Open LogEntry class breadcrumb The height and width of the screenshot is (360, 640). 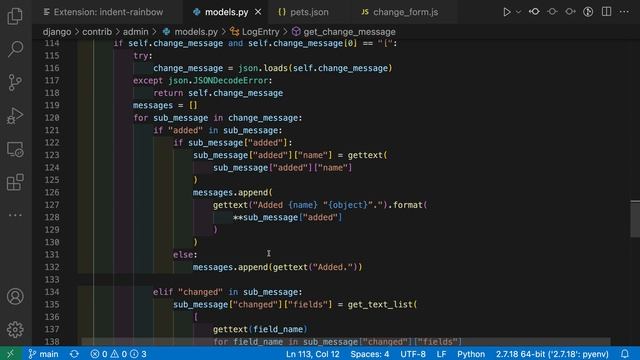[255, 32]
